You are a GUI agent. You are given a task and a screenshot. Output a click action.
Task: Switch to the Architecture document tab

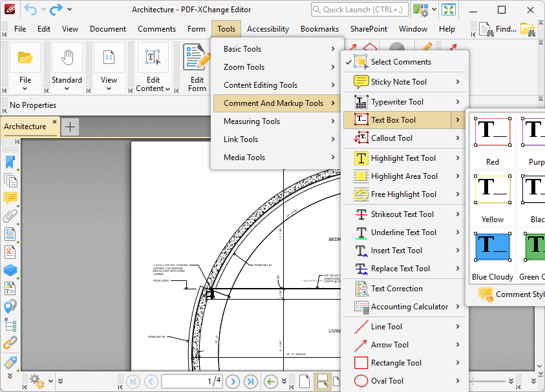(x=25, y=127)
